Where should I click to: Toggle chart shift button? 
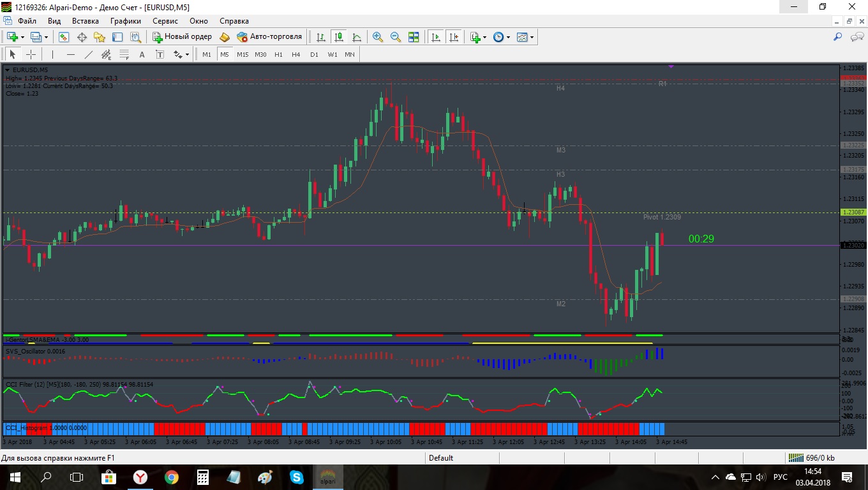454,37
